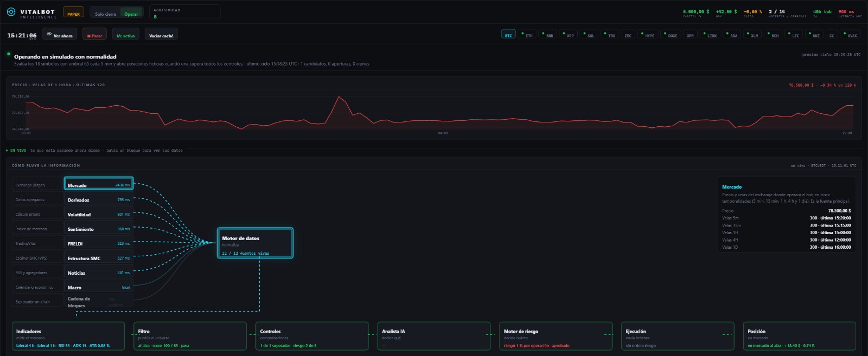Choose the BCH symbol chip

pyautogui.click(x=773, y=35)
